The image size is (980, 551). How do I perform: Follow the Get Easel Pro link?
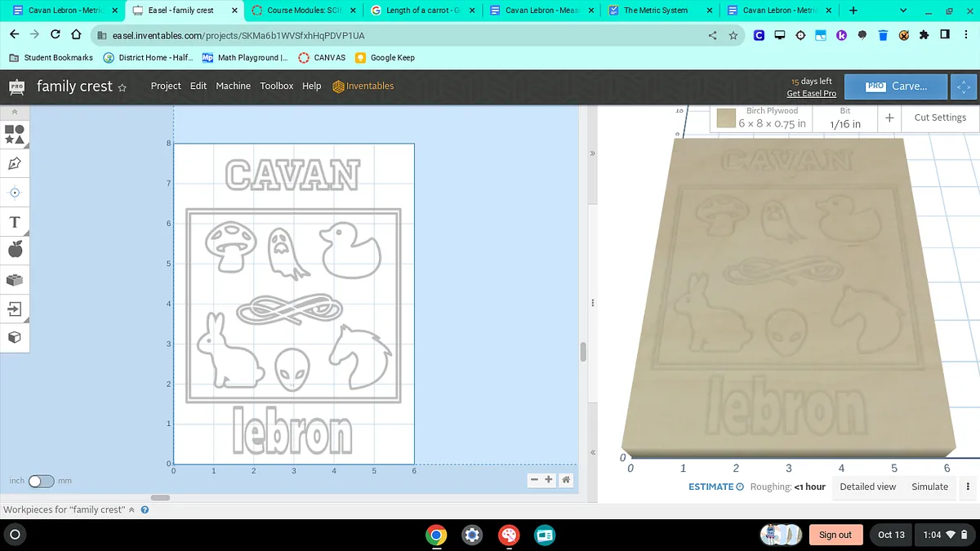pos(811,94)
